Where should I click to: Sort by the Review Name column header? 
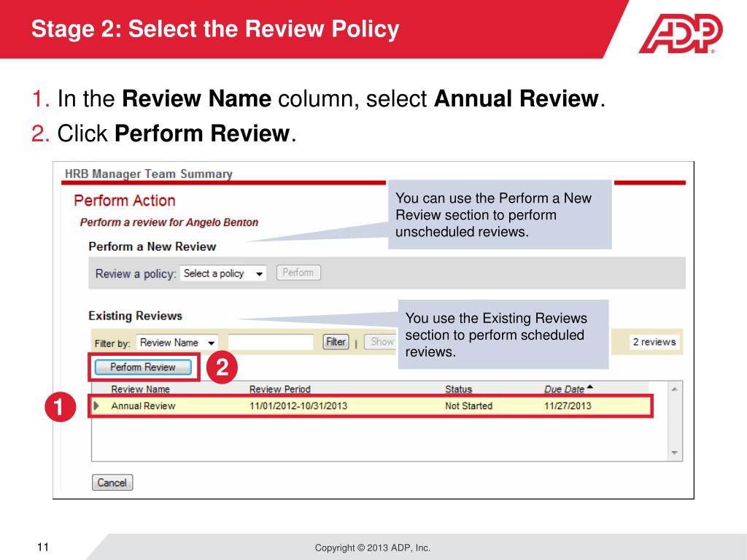point(141,389)
